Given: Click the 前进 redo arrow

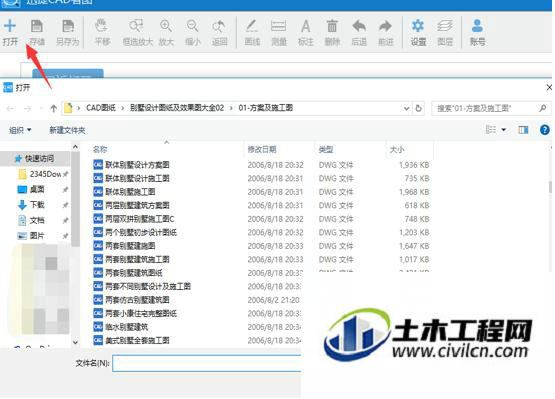Looking at the screenshot, I should (x=385, y=26).
